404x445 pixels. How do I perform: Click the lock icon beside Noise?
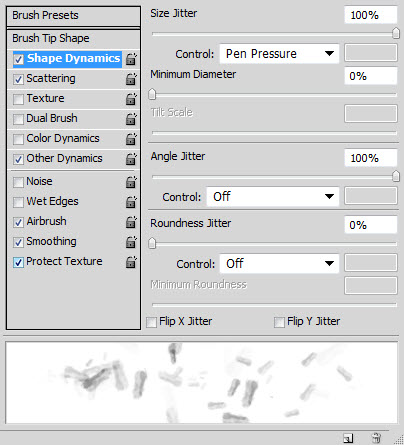click(x=131, y=182)
